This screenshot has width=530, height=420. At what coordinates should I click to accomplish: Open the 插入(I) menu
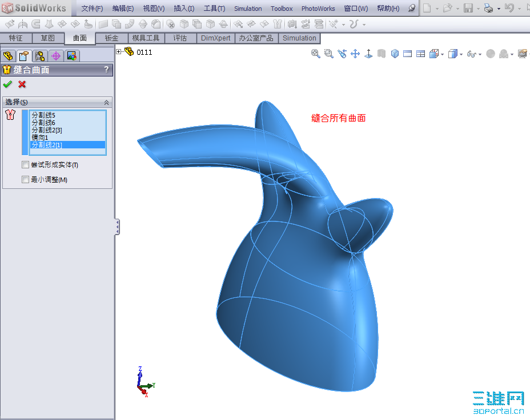point(184,9)
